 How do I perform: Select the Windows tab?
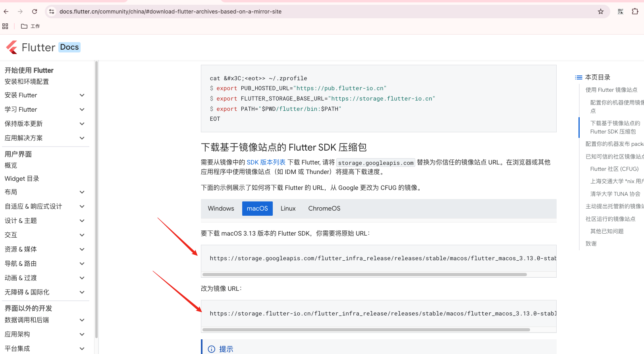coord(221,209)
